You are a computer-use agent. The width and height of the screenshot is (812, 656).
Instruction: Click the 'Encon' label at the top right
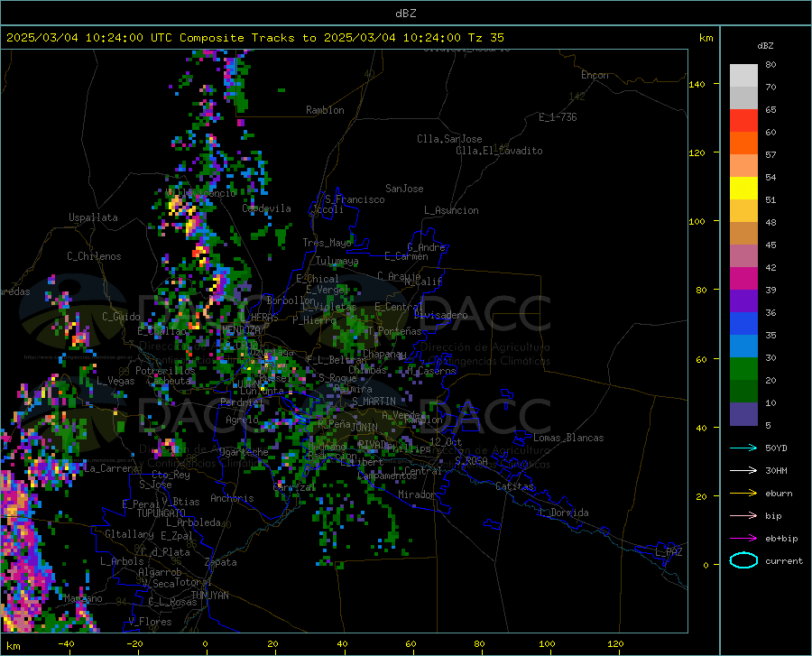tap(595, 75)
